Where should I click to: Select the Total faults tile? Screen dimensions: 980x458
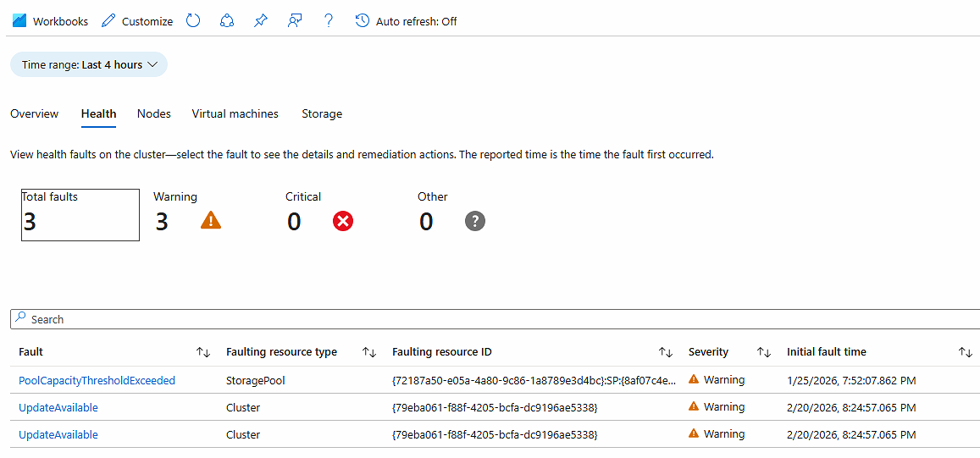pyautogui.click(x=80, y=215)
